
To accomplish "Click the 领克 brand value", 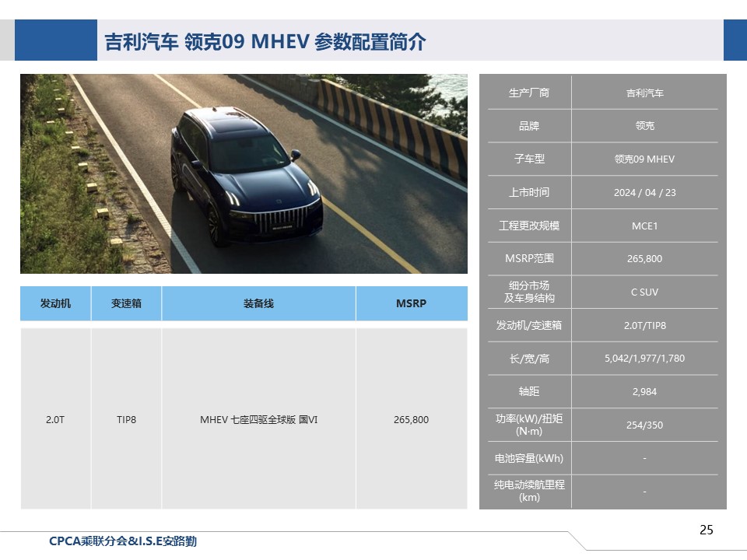I will pyautogui.click(x=644, y=126).
